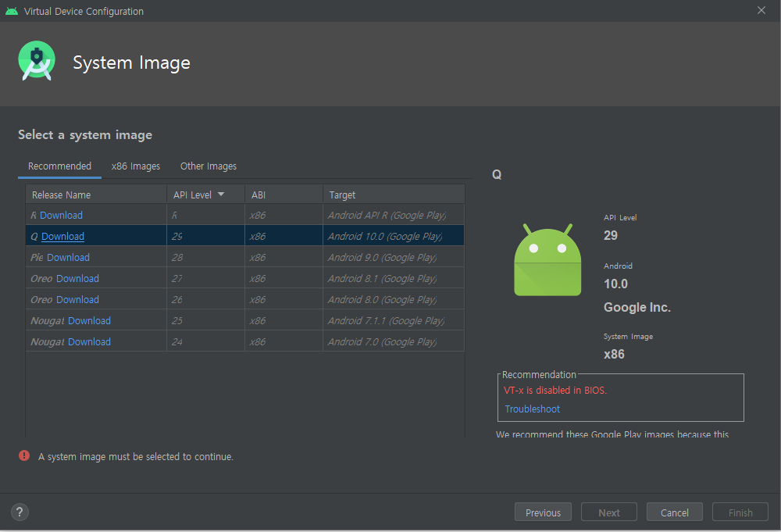Click the Target column header
Screen dimensions: 781x532
pos(394,195)
